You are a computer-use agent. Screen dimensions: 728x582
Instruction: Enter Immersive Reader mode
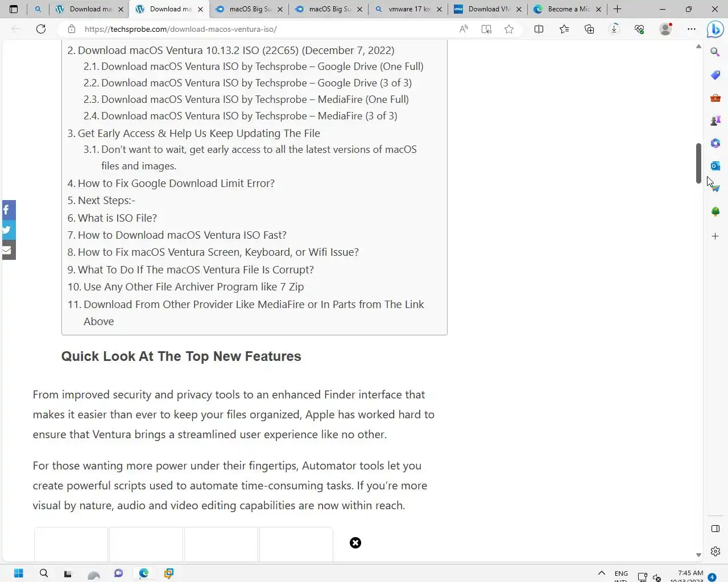pyautogui.click(x=486, y=29)
